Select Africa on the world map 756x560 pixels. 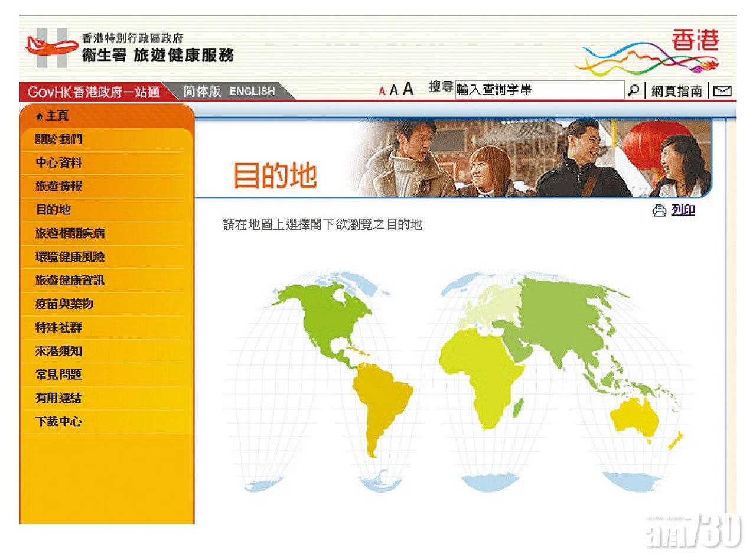[x=484, y=372]
